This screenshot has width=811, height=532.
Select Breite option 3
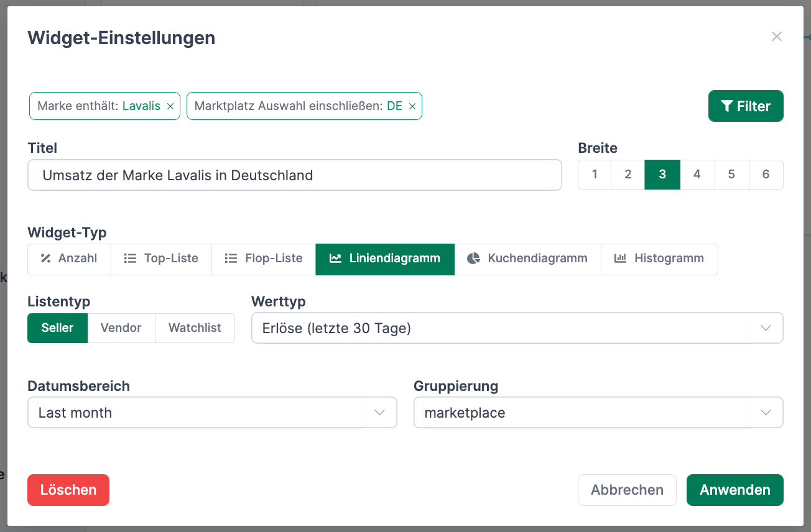coord(662,175)
